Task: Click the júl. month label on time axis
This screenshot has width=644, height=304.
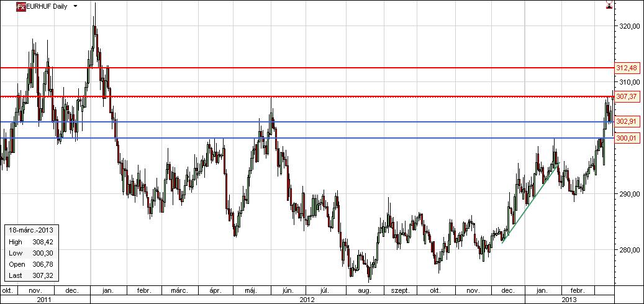Action: pyautogui.click(x=324, y=290)
